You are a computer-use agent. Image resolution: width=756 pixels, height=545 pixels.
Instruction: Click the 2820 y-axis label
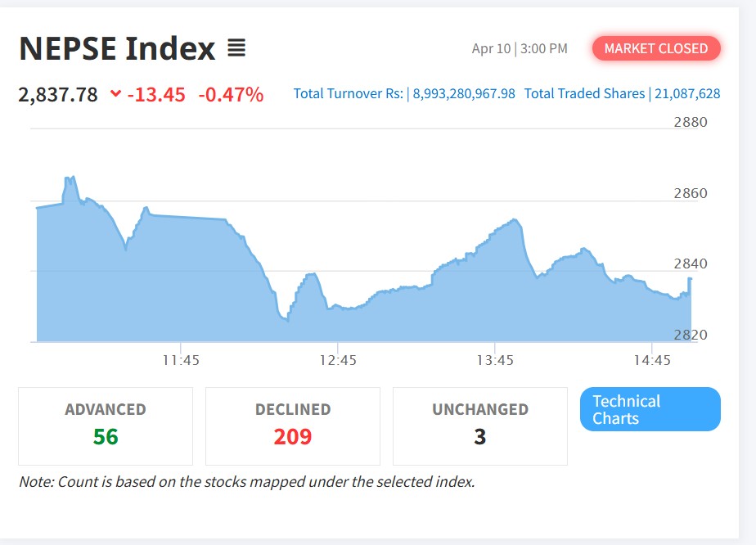690,335
